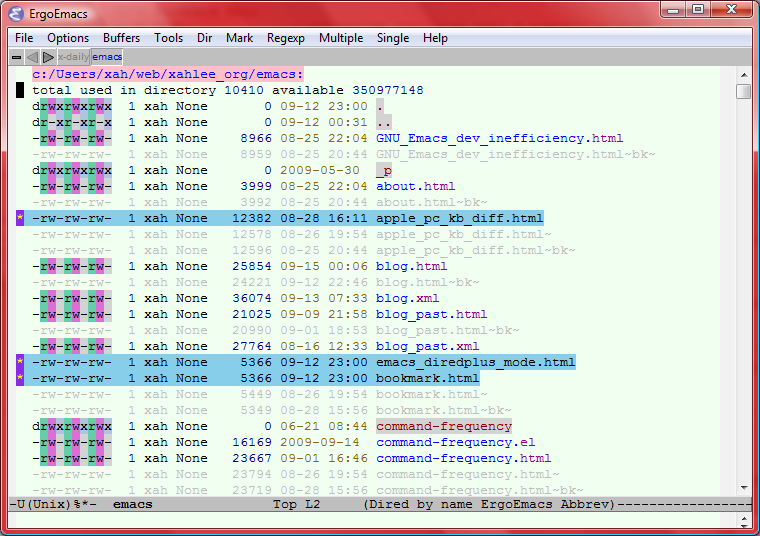
Task: Click blog_past.html~bk~ backup entry
Action: 448,330
